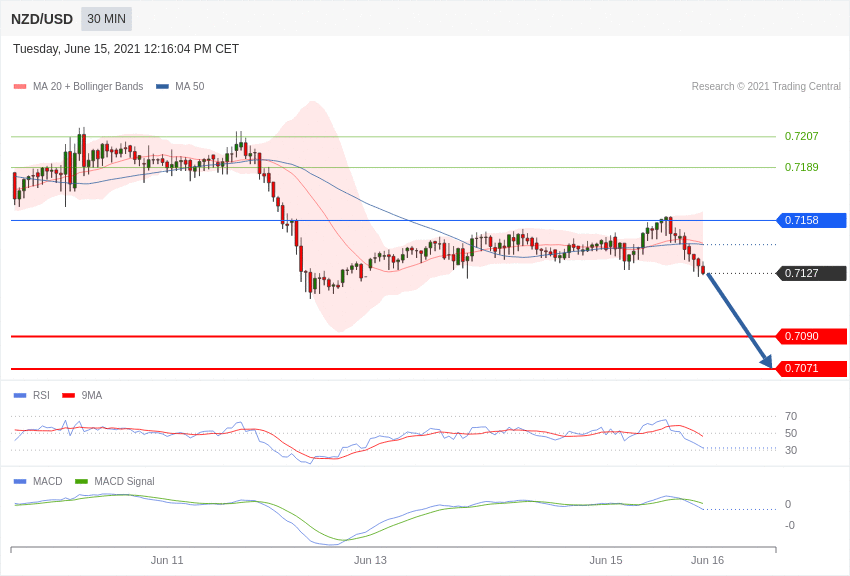Select the 30 MIN timeframe badge
This screenshot has height=576, width=850.
(x=106, y=19)
